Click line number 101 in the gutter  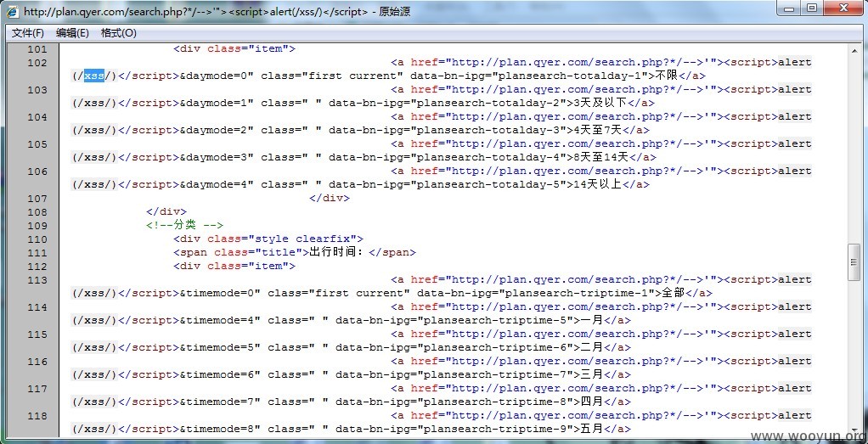(x=37, y=48)
